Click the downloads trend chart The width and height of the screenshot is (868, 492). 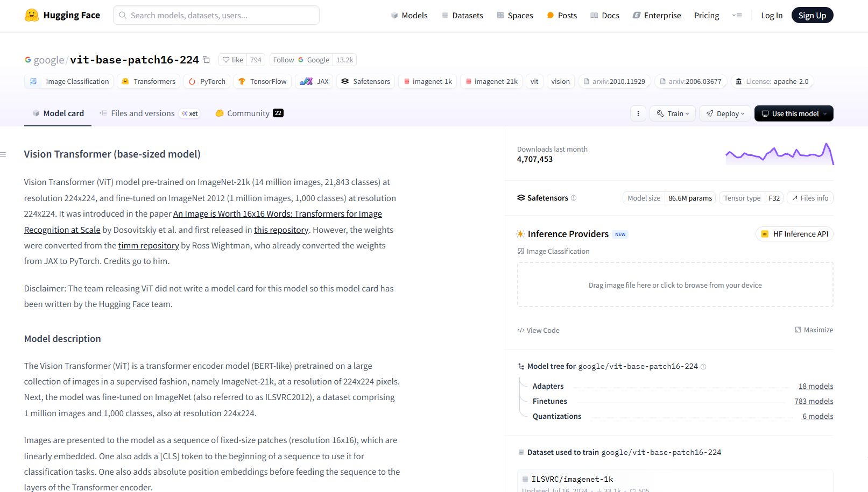(780, 154)
